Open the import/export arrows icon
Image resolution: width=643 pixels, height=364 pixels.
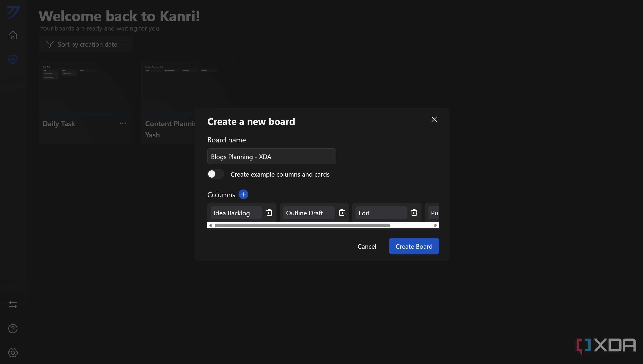coord(13,304)
